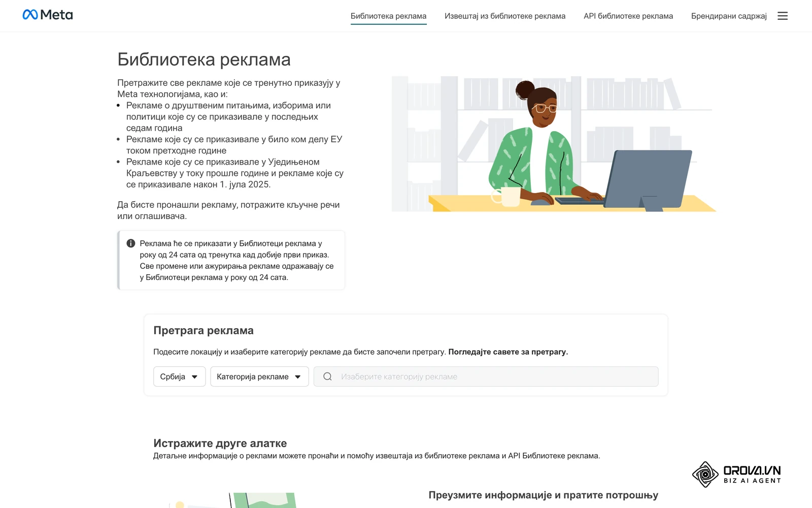812x508 pixels.
Task: Click Преузмите информације и пратите потрошњу heading
Action: pyautogui.click(x=543, y=495)
